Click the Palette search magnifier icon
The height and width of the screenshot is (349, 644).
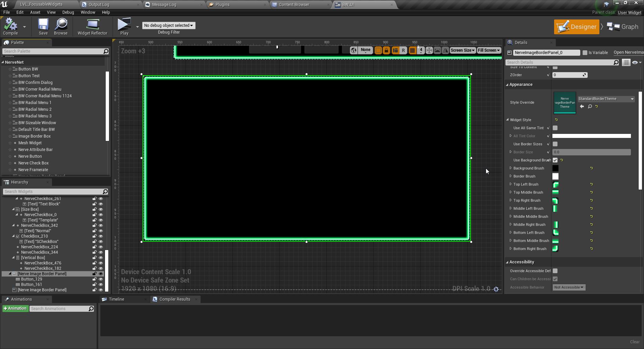pyautogui.click(x=106, y=51)
